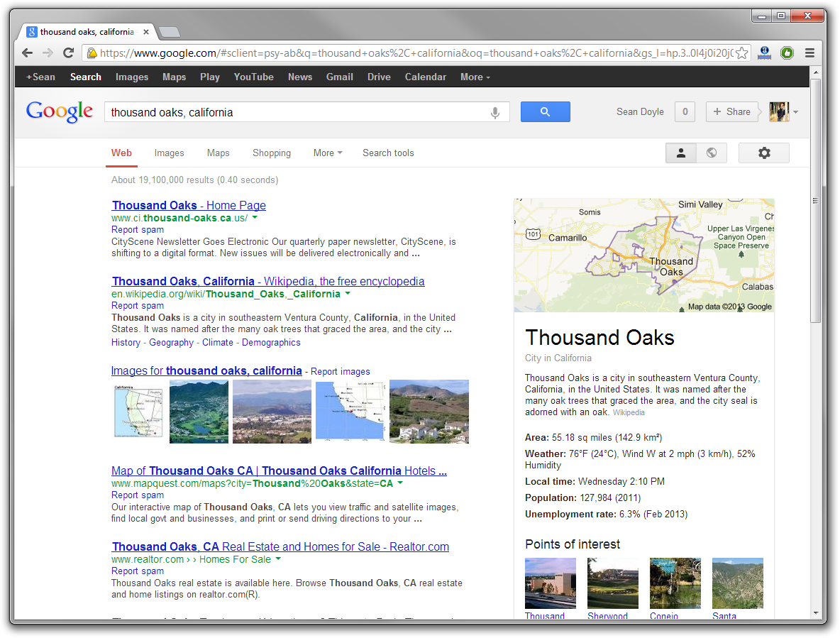
Task: Start voice search with the microphone icon
Action: click(495, 113)
